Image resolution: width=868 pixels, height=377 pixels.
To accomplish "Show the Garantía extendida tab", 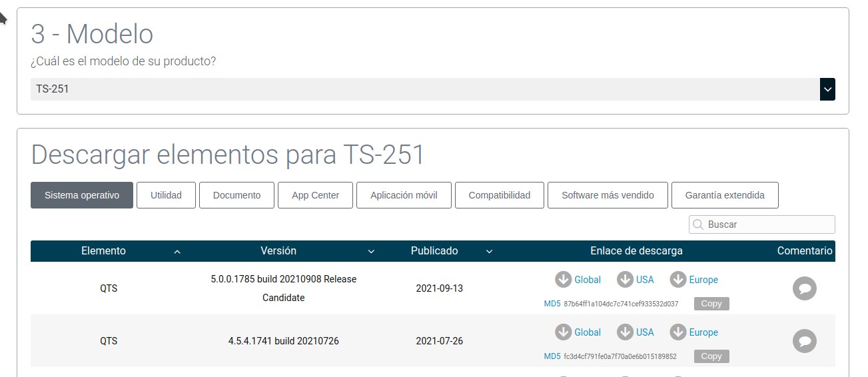I will tap(724, 195).
